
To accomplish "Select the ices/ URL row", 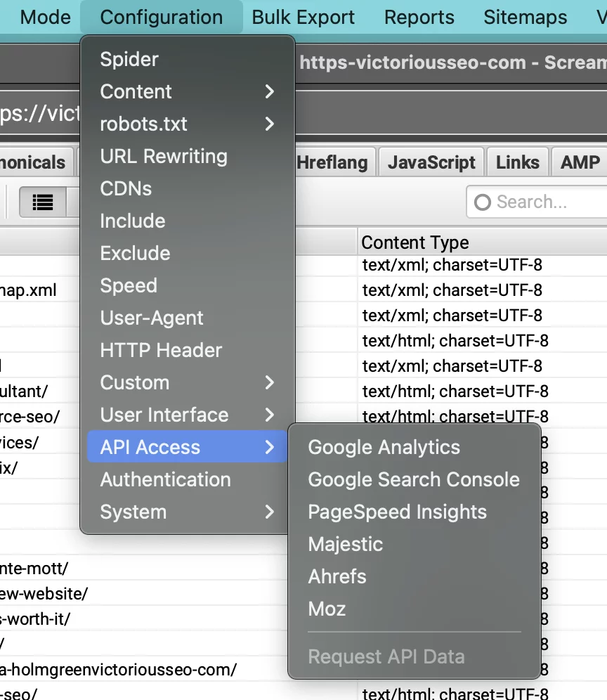I will click(x=20, y=442).
